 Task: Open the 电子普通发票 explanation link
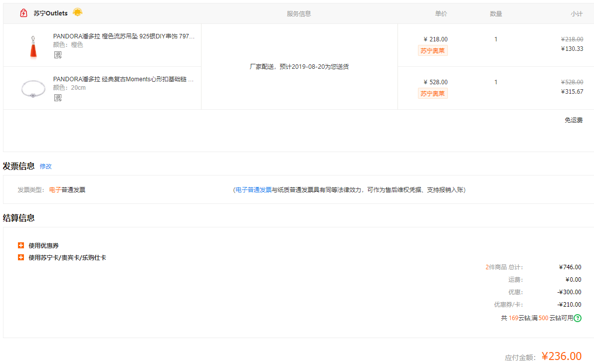pos(253,190)
